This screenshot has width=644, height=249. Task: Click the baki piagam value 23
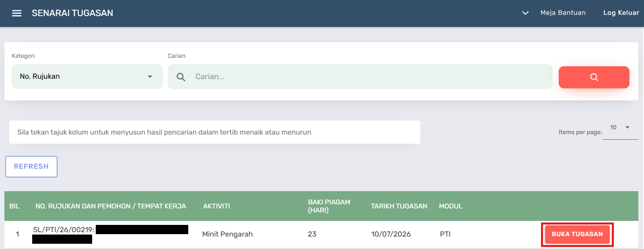coord(312,234)
